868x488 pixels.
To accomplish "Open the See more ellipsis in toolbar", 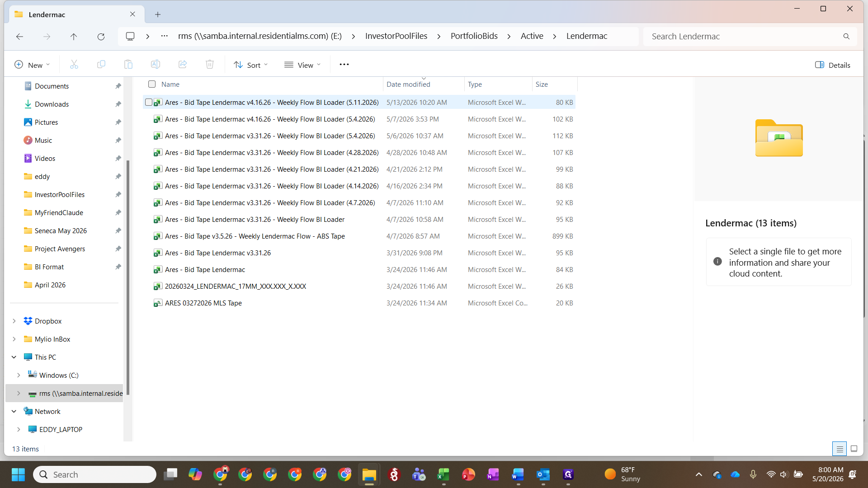I will click(344, 65).
